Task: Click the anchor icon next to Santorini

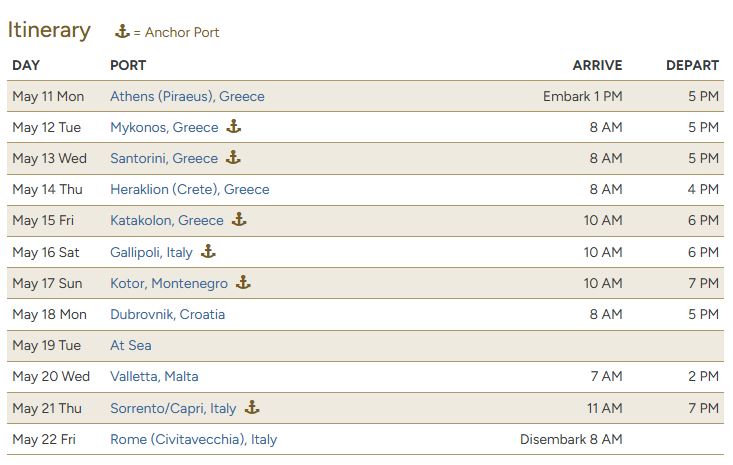Action: point(233,158)
